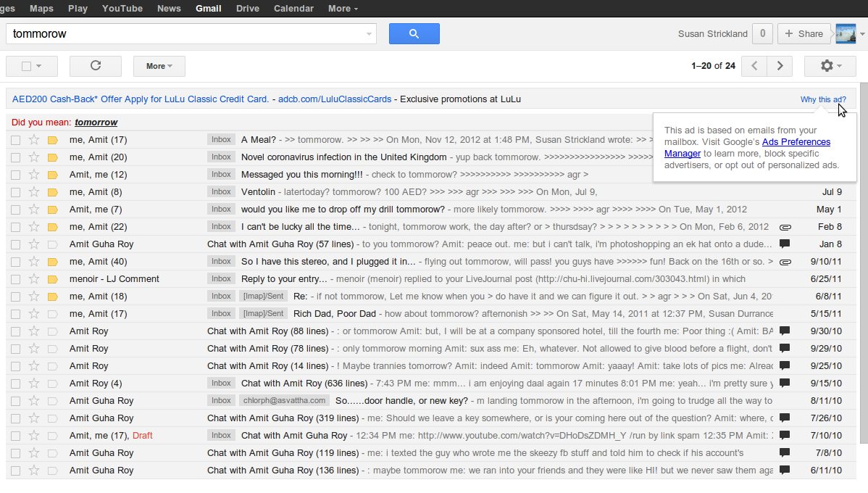Click the 'tomorrow' spelling suggestion
The width and height of the screenshot is (868, 493).
click(96, 123)
